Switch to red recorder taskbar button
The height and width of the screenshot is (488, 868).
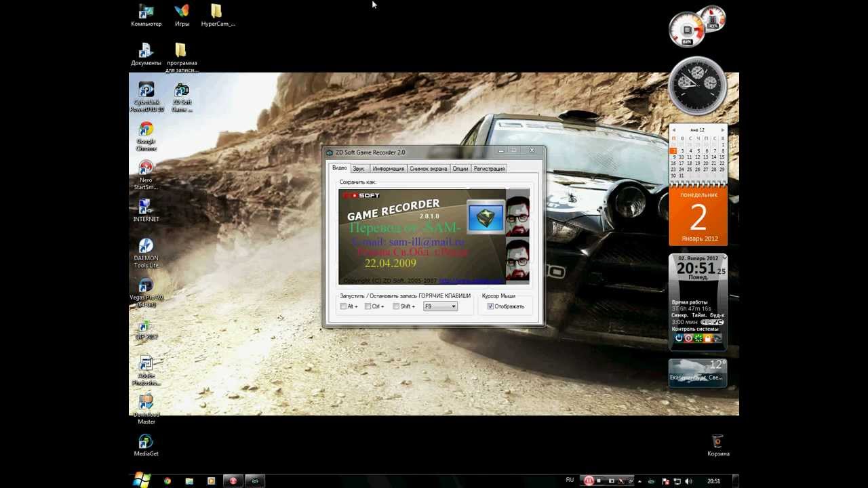point(233,481)
